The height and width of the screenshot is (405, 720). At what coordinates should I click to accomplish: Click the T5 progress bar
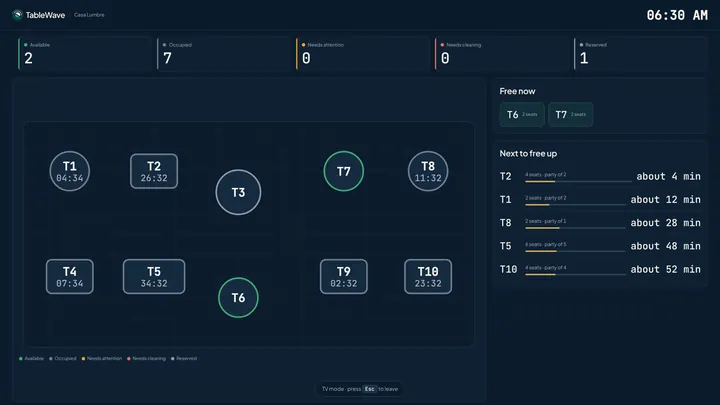[x=575, y=251]
